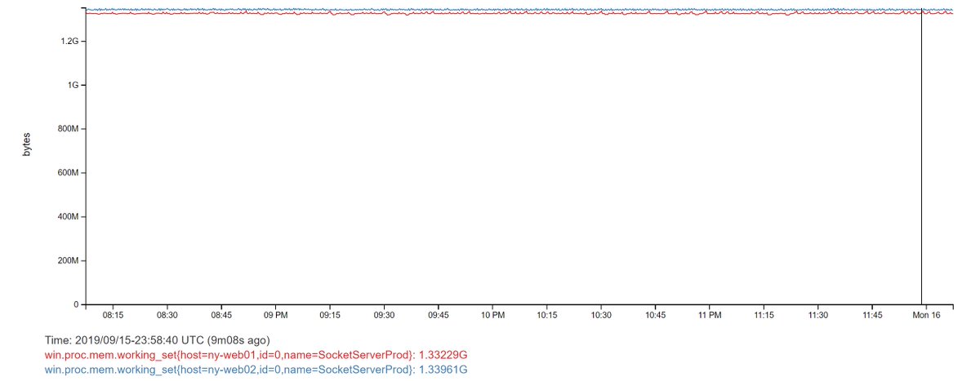
Task: Click the Time 2019/09/15-23:58:40 UTC readout
Action: click(x=158, y=339)
